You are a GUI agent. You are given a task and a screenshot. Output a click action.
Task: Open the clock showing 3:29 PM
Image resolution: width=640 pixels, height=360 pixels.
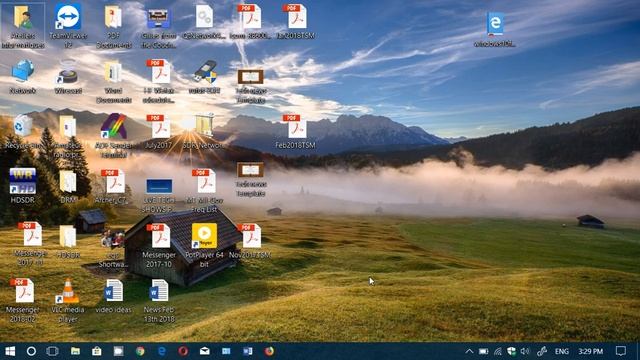(x=590, y=351)
